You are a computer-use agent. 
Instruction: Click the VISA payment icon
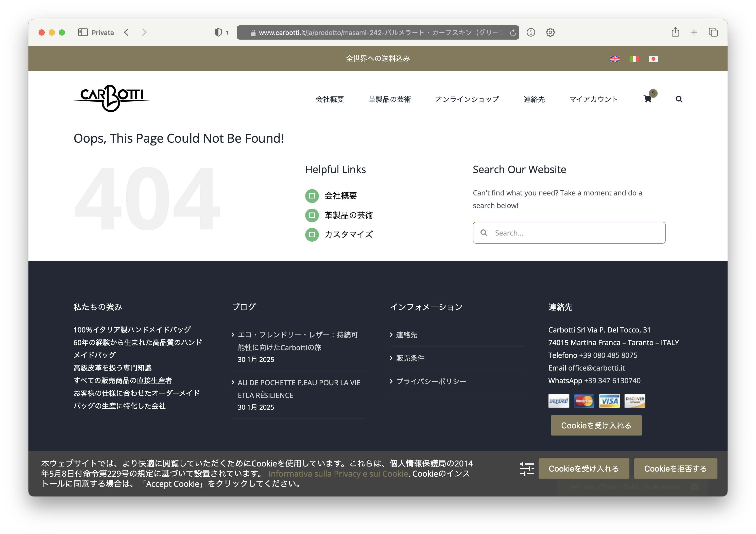tap(609, 401)
